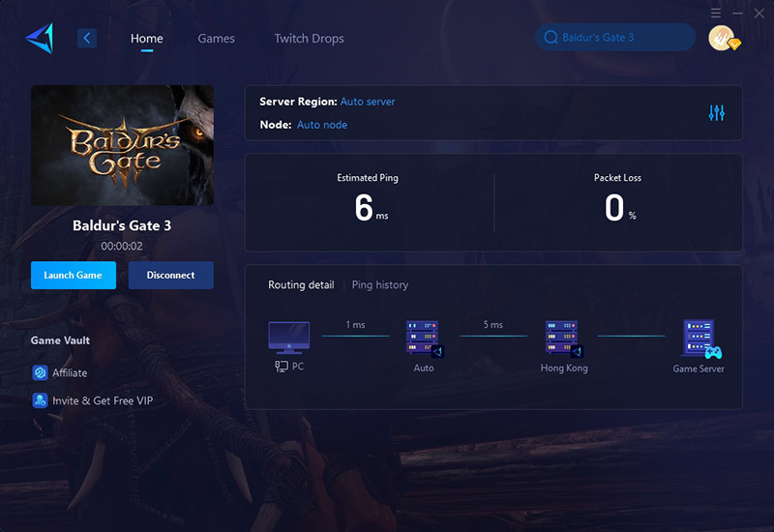
Task: Click the Baldur's Gate 3 cover art
Action: 123,145
